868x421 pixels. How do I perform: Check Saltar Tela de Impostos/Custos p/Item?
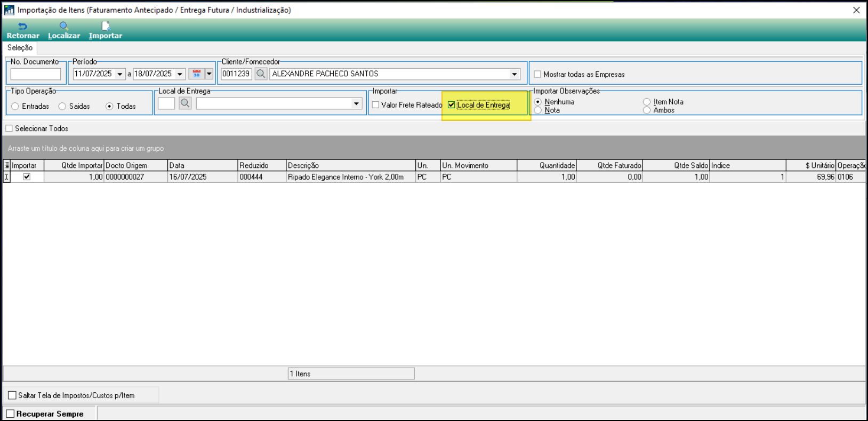tap(12, 395)
